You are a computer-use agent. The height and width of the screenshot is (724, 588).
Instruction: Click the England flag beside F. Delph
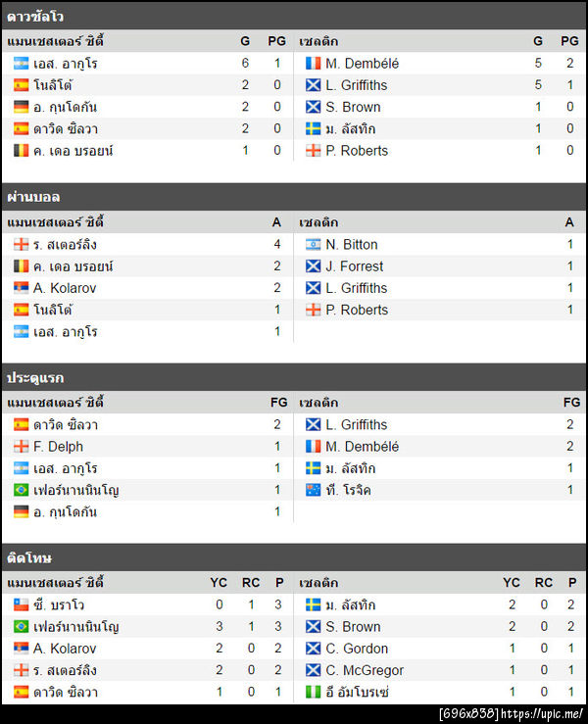click(x=22, y=447)
